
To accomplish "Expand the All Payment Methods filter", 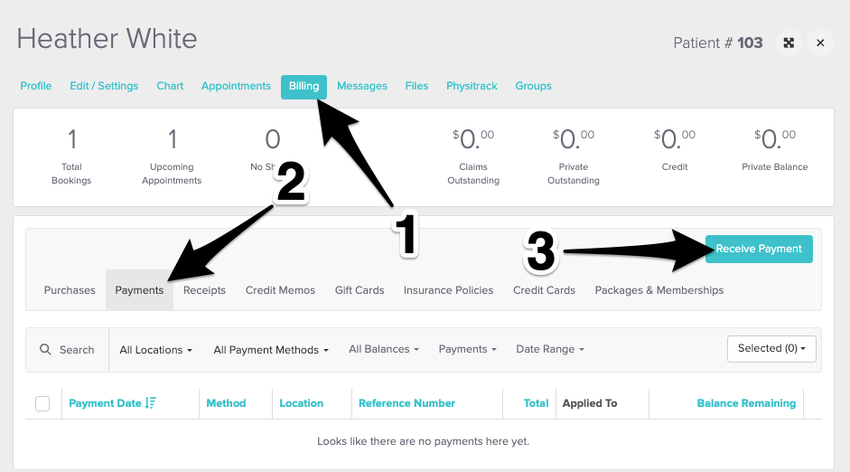I will click(271, 350).
